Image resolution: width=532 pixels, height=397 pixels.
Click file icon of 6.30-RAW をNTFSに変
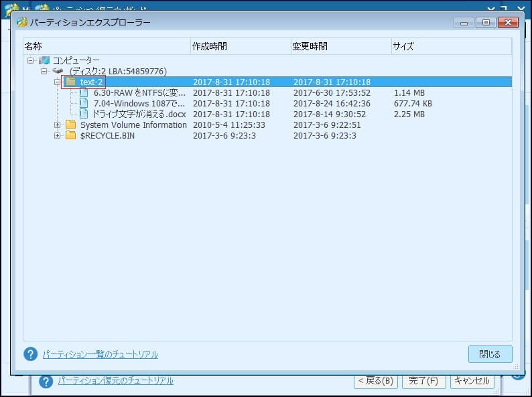(84, 92)
